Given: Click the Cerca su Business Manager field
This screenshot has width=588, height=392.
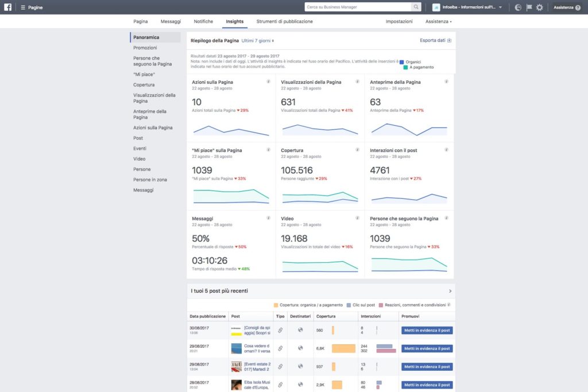Looking at the screenshot, I should (358, 7).
